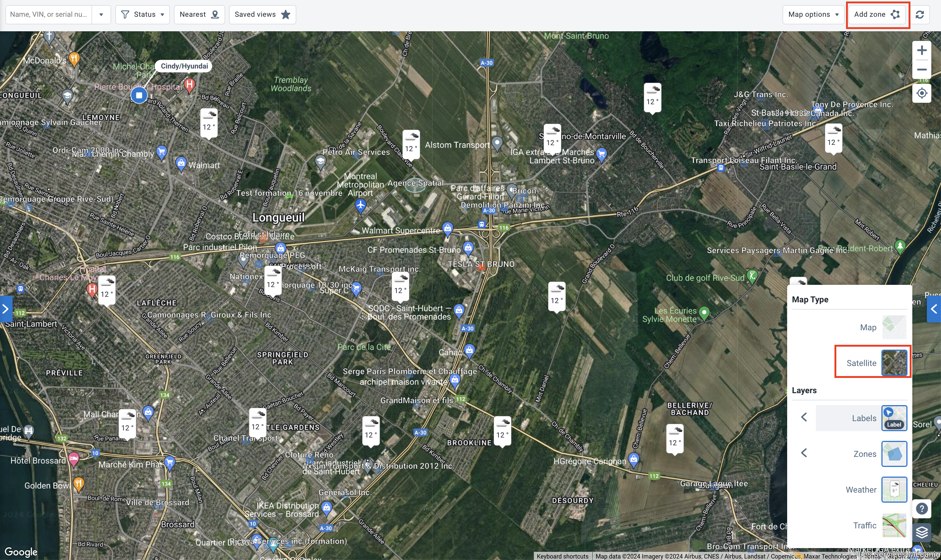941x560 pixels.
Task: Zoom in with the plus button
Action: click(x=922, y=50)
